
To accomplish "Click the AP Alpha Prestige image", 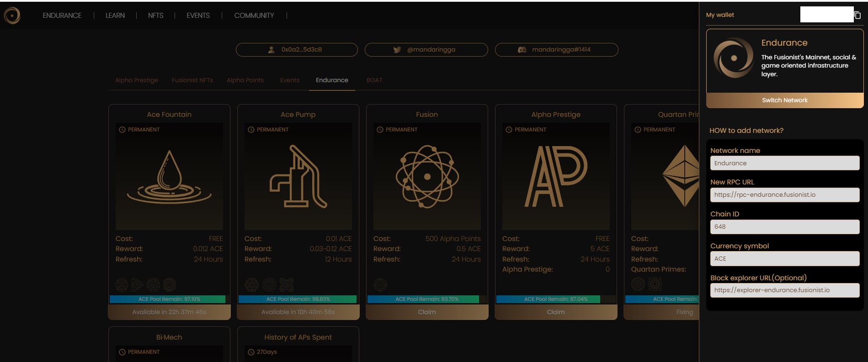I will pos(556,177).
